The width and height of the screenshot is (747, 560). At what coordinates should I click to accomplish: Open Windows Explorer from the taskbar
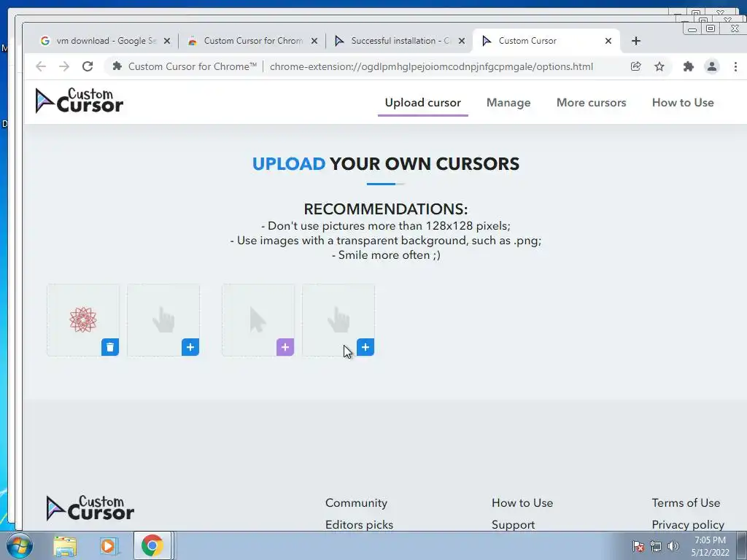65,546
